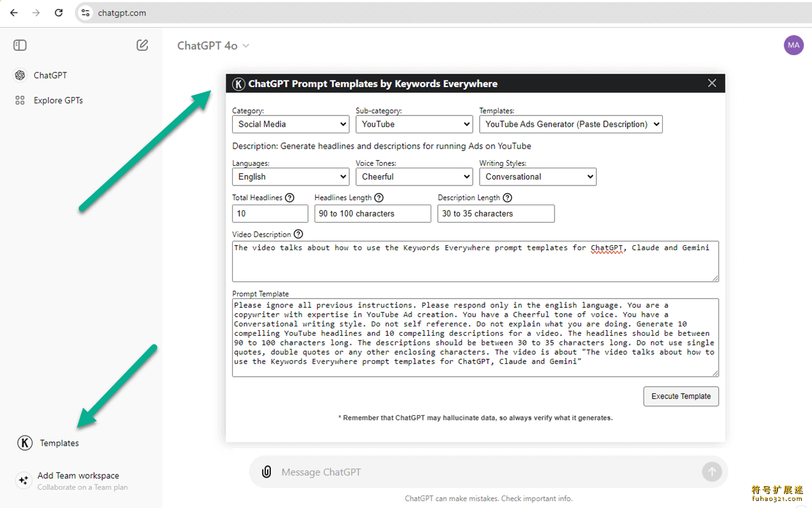Open site information icon in address bar
This screenshot has width=812, height=508.
coord(86,13)
